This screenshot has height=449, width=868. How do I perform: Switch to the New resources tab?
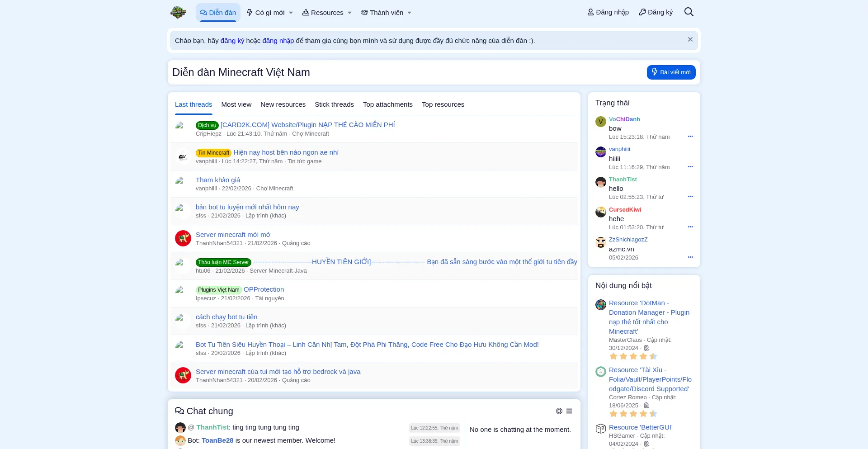click(x=283, y=104)
